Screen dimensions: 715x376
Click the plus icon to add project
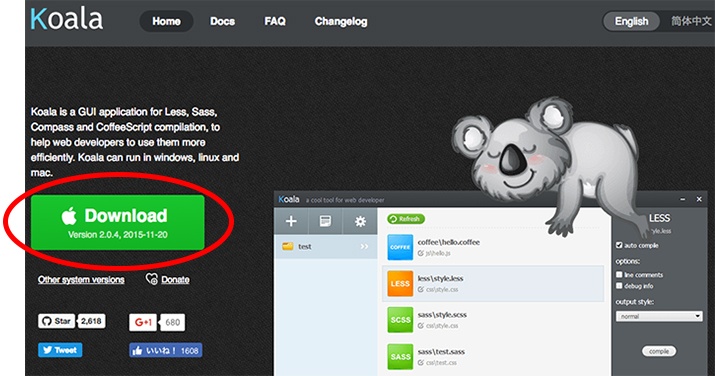pos(291,221)
